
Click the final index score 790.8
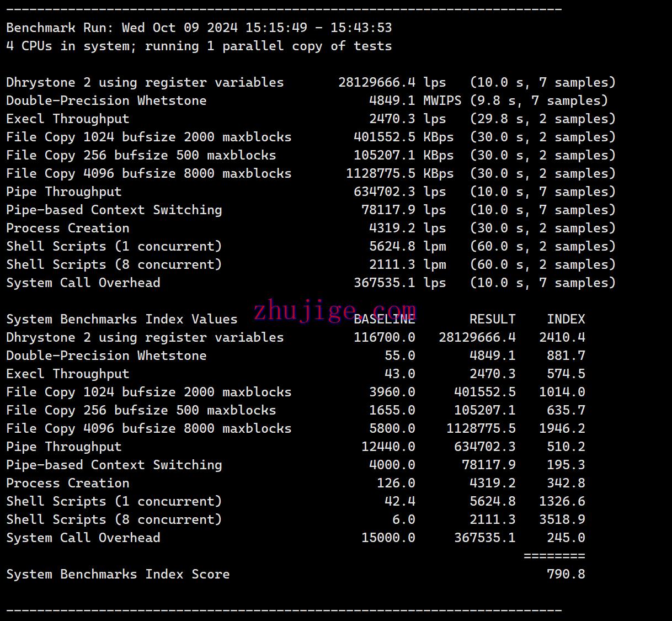[x=566, y=574]
